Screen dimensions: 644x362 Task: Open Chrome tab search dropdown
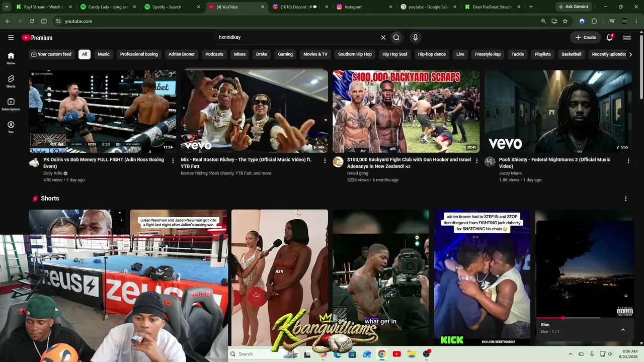pos(7,7)
